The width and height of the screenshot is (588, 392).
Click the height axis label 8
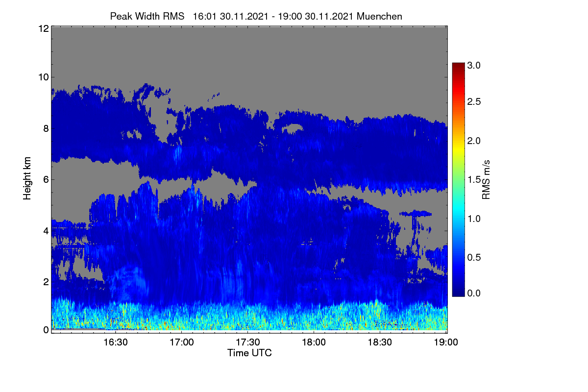coord(46,128)
